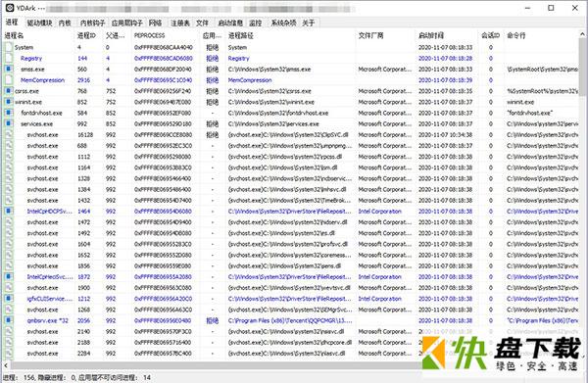Select the 进程 tab
This screenshot has width=588, height=383.
coord(12,23)
